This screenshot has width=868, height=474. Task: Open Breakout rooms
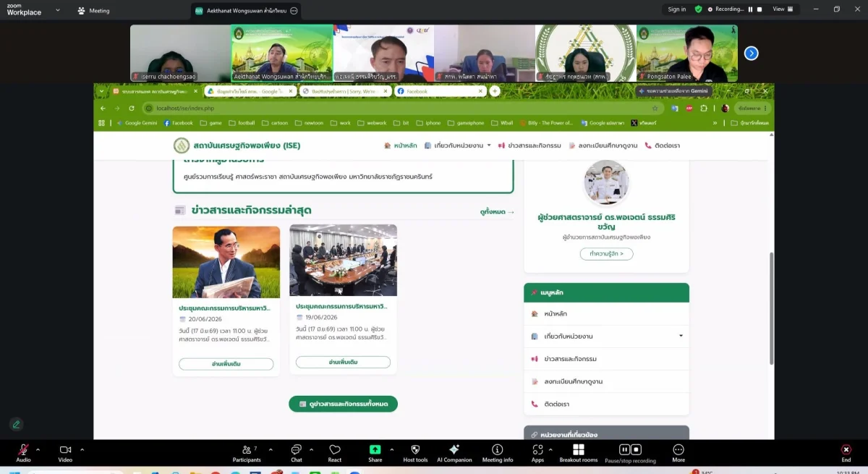(579, 453)
